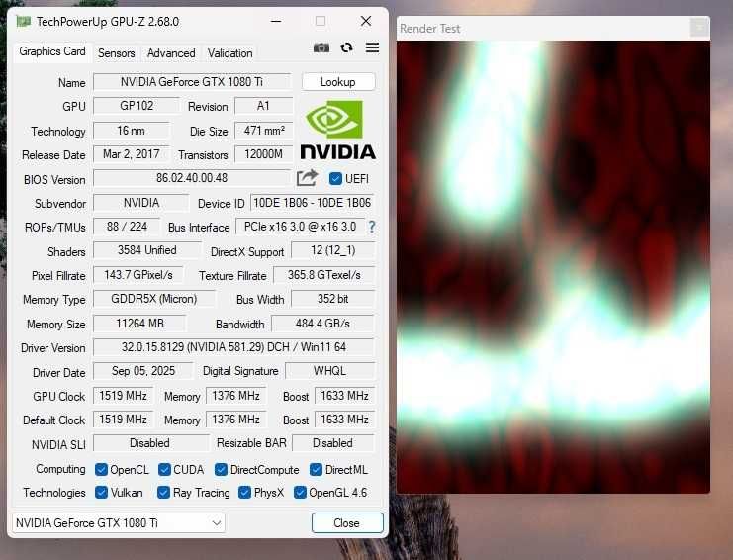Image resolution: width=733 pixels, height=560 pixels.
Task: Click the DirectX Support value 12 (12_1)
Action: pyautogui.click(x=332, y=250)
